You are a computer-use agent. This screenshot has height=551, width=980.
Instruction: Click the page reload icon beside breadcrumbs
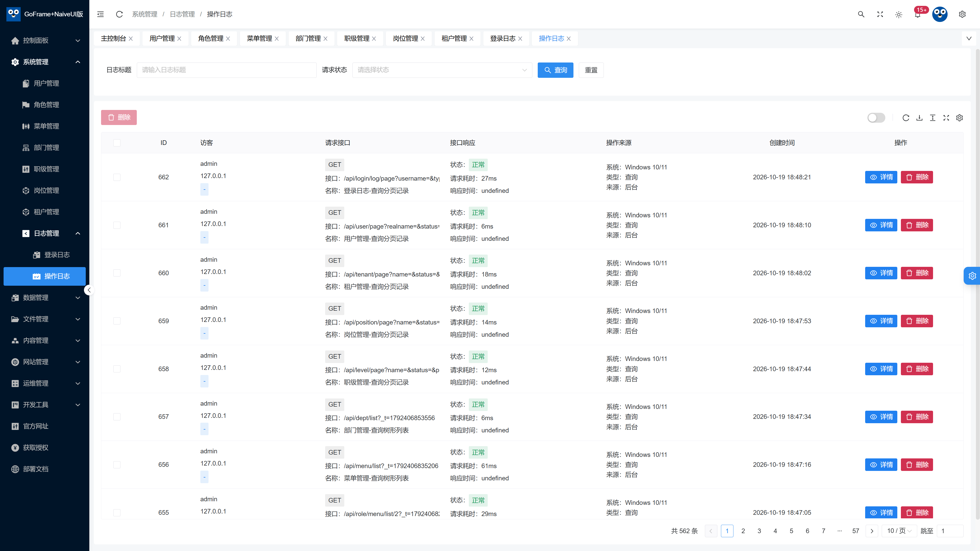[119, 14]
